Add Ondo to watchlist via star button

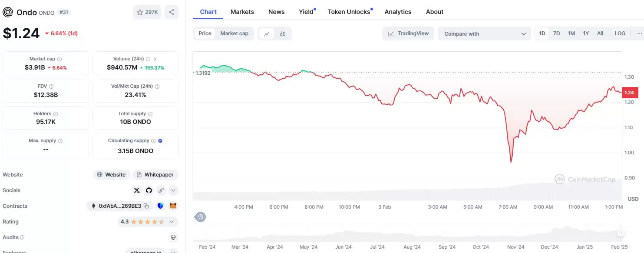click(x=147, y=12)
